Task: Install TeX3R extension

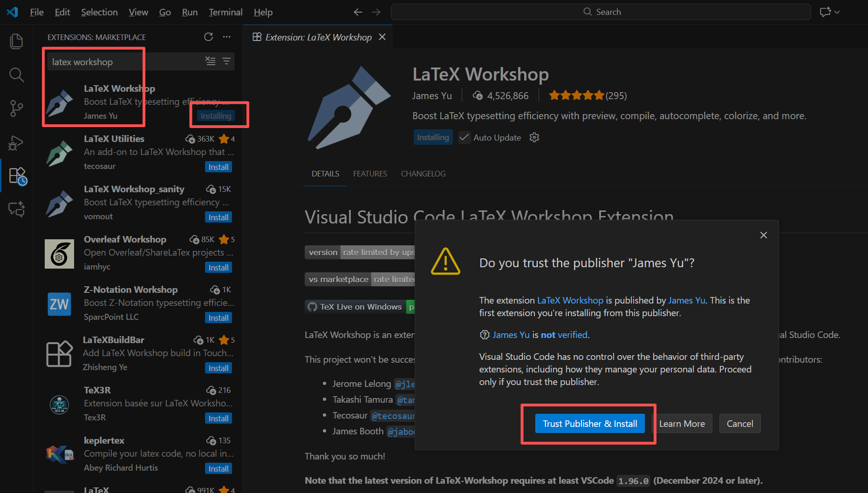Action: [x=219, y=418]
